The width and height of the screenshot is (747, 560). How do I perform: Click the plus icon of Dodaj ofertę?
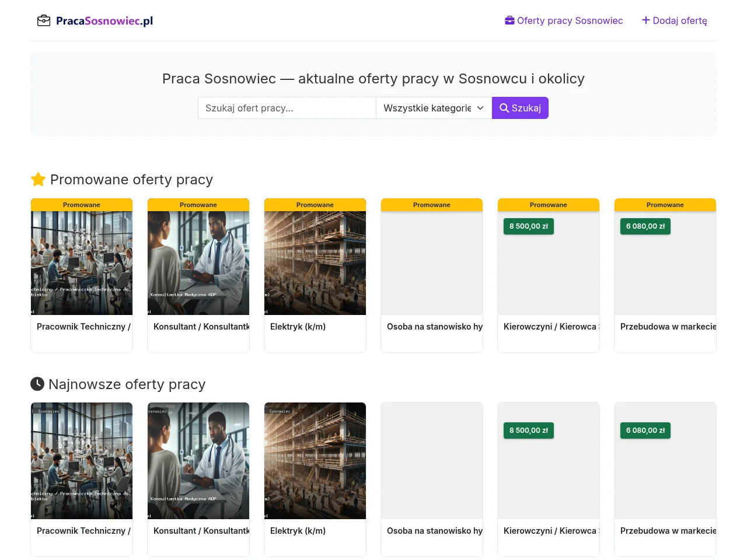click(646, 20)
